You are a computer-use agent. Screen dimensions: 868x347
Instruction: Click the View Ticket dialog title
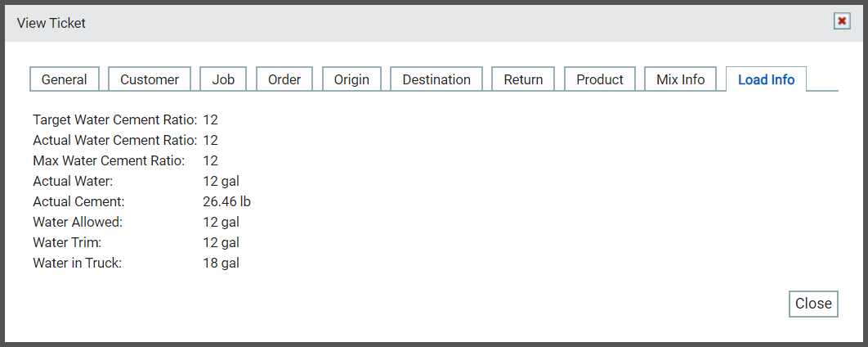point(51,23)
